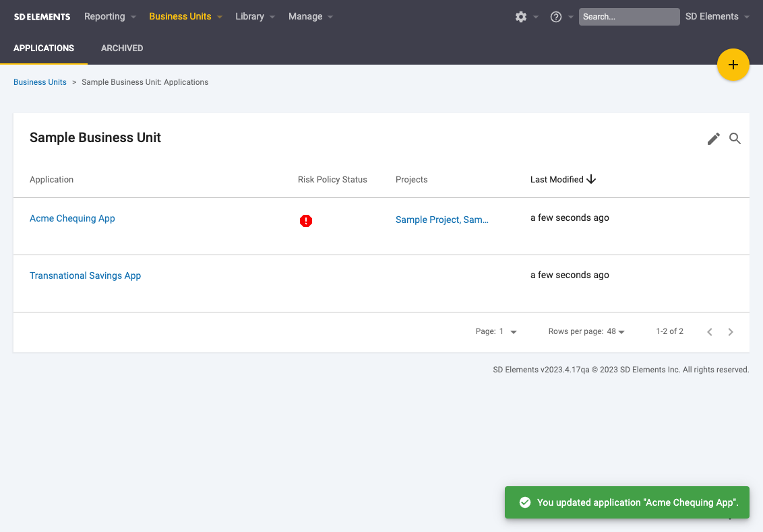Click Acme Chequing App's 'a few seconds ago'
The image size is (763, 532).
tap(570, 218)
